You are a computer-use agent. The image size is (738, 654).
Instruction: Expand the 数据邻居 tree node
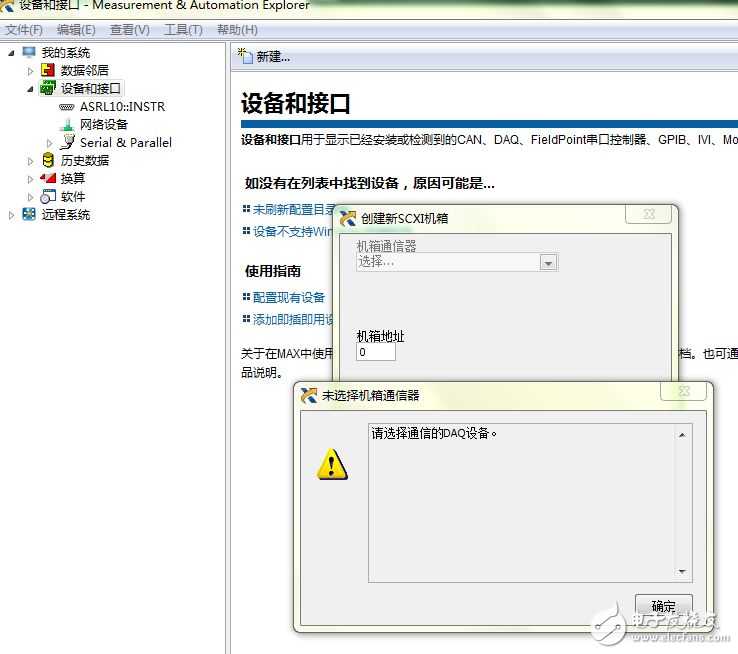pyautogui.click(x=31, y=71)
